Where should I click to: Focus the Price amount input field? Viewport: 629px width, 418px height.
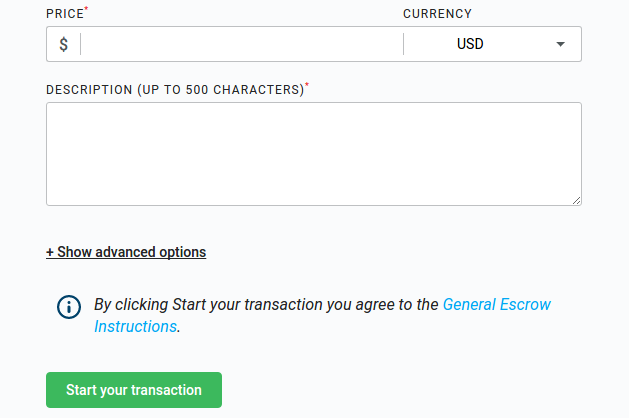pyautogui.click(x=242, y=44)
